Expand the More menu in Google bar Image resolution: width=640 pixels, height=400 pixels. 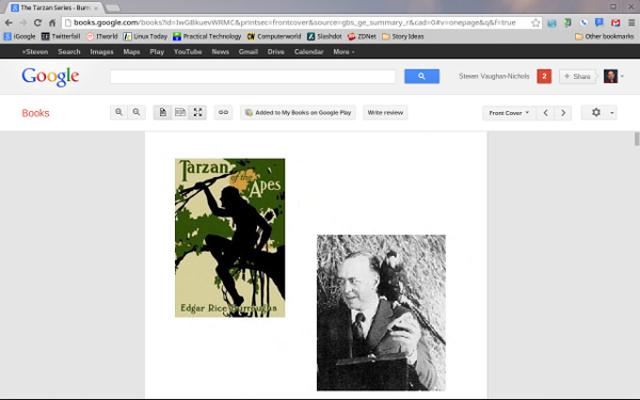pyautogui.click(x=343, y=52)
